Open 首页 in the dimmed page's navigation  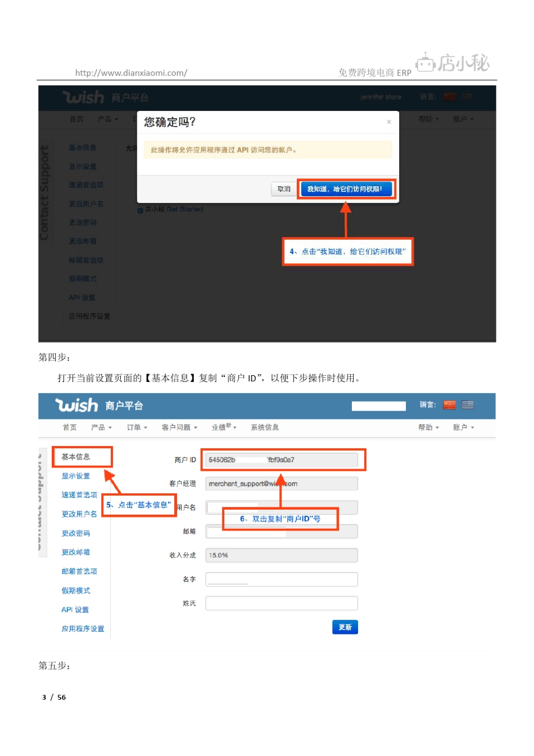tap(76, 119)
